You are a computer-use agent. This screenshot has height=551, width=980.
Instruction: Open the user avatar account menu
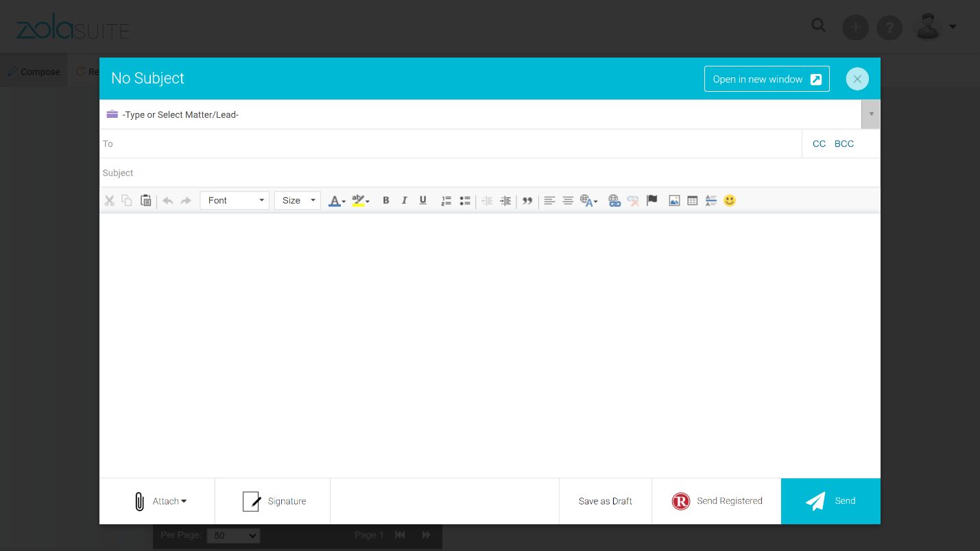[935, 27]
